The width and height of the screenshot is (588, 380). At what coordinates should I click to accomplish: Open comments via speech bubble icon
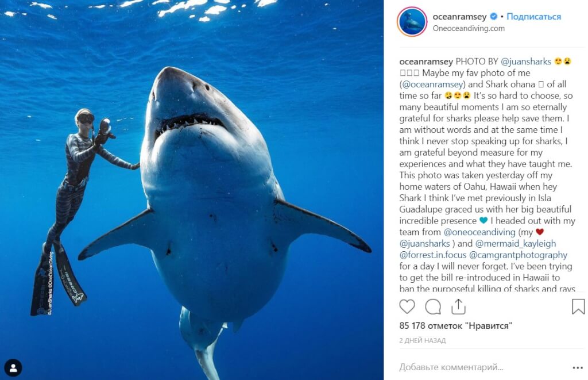tap(433, 306)
